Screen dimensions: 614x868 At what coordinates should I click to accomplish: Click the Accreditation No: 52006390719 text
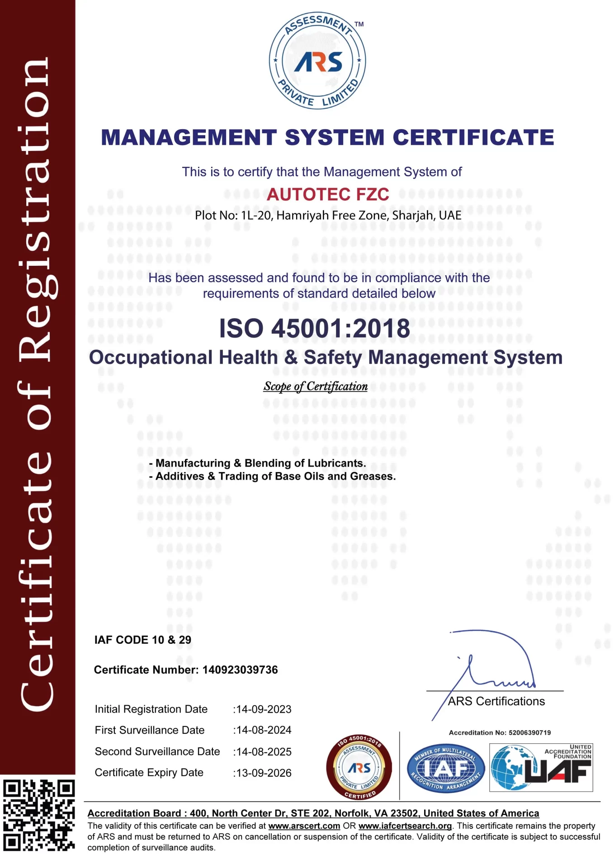click(500, 733)
